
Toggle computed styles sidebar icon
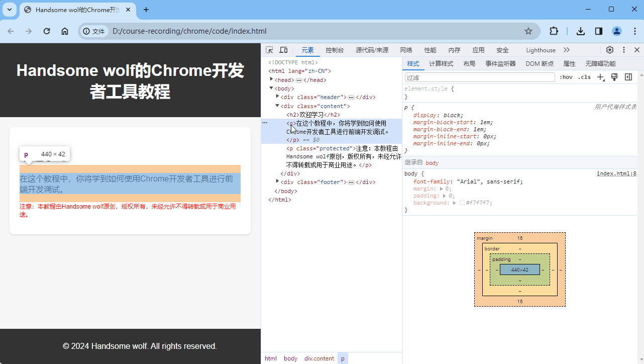(x=628, y=77)
